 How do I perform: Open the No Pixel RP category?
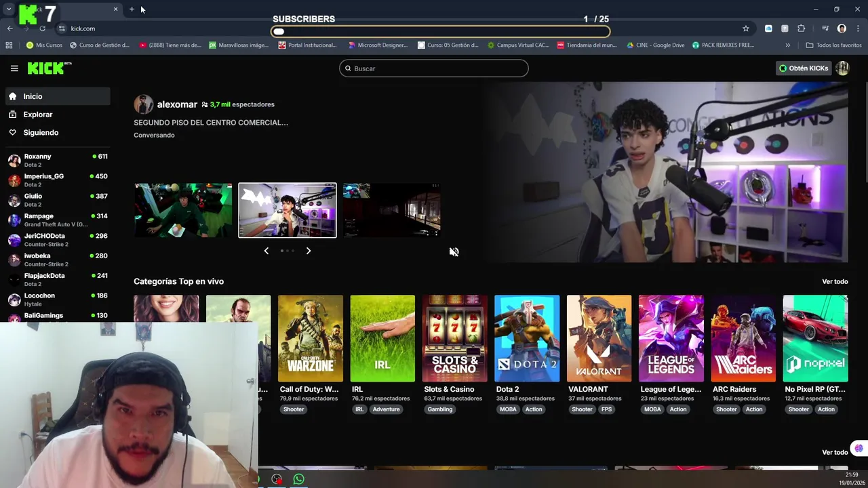[x=815, y=338]
